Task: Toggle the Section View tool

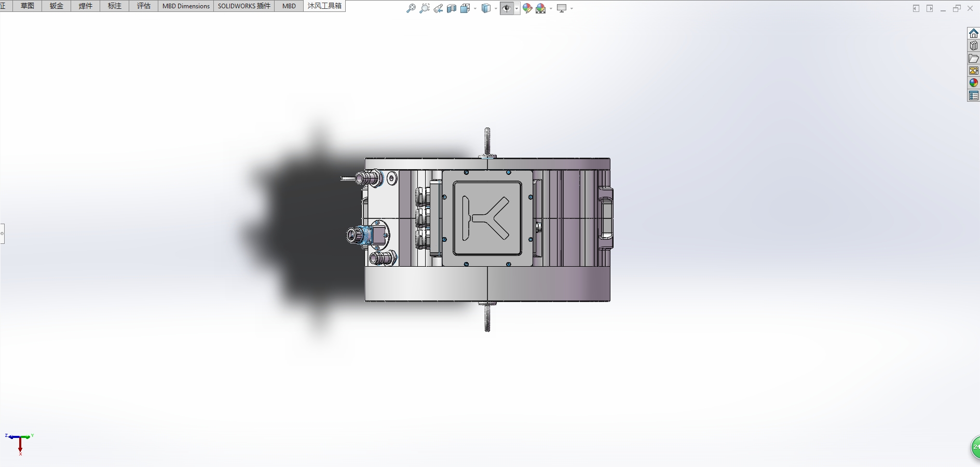Action: pos(452,8)
